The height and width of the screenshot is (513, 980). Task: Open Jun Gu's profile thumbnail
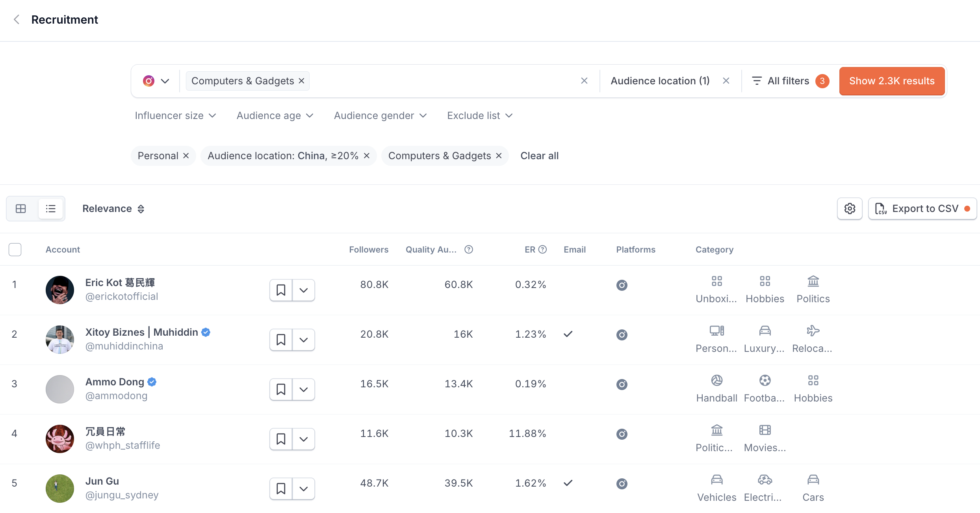60,489
